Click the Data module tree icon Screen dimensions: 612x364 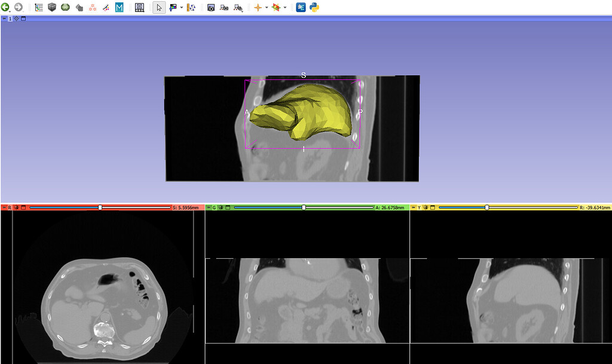click(x=39, y=8)
